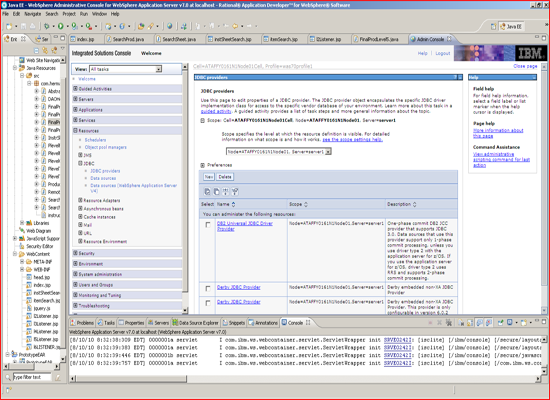550x400 pixels.
Task: Click the New button for JDBC providers
Action: tap(209, 177)
